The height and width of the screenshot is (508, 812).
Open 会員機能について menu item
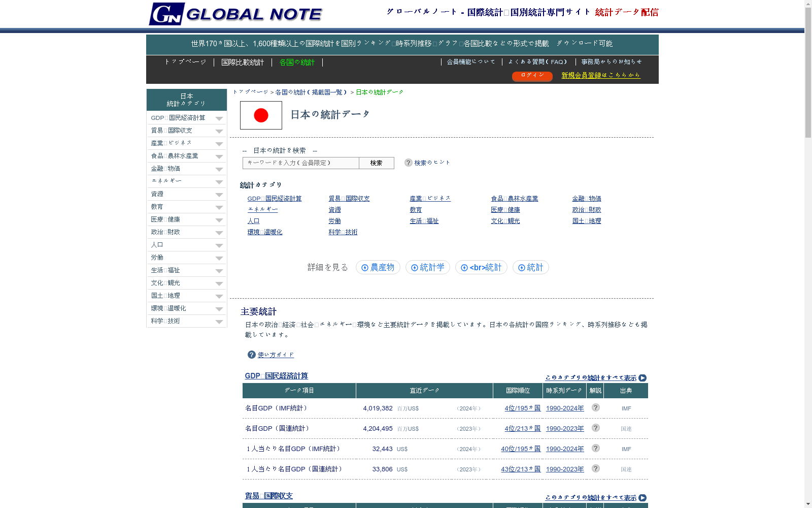(471, 62)
